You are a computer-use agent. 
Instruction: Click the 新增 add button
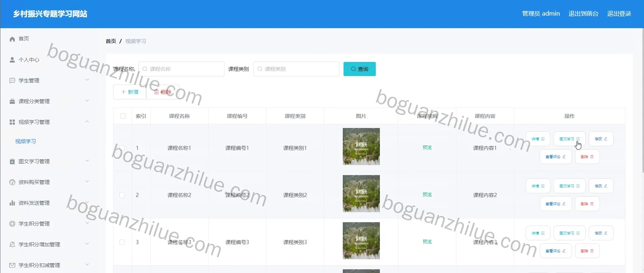(x=129, y=92)
